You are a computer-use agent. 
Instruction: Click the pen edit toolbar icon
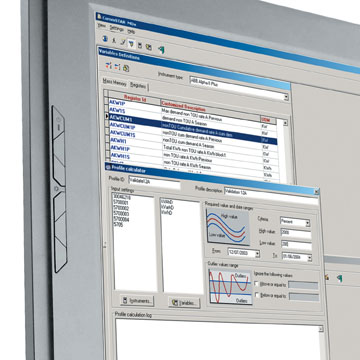[x=122, y=42]
